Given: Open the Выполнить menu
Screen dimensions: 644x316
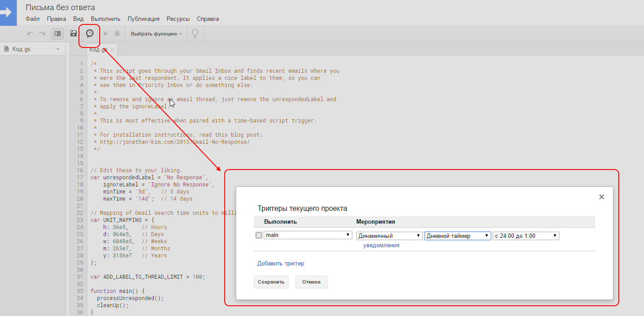Looking at the screenshot, I should point(105,19).
